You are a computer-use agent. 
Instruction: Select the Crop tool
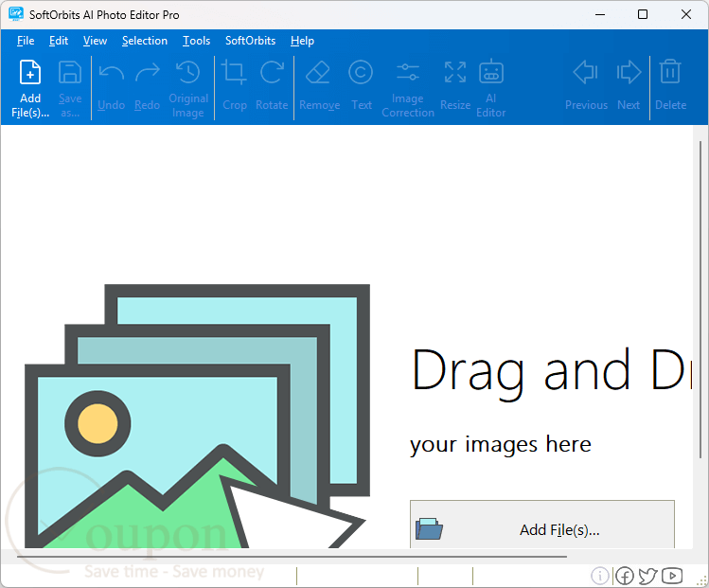234,72
